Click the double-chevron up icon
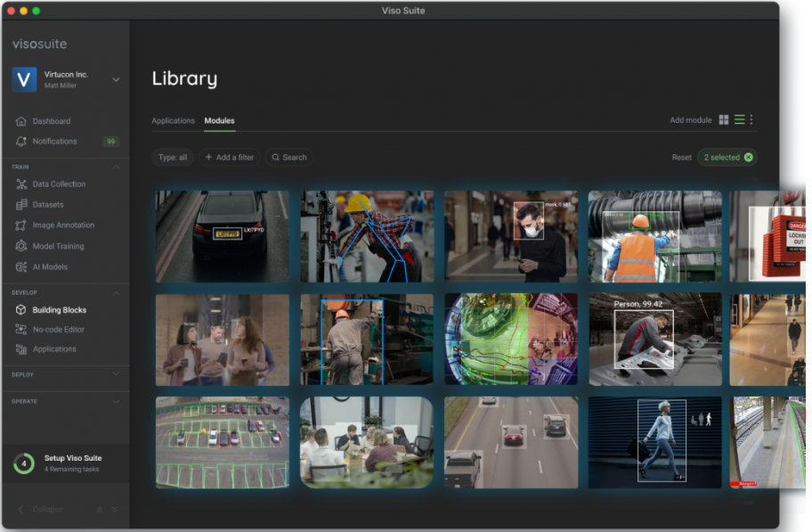 tap(100, 510)
